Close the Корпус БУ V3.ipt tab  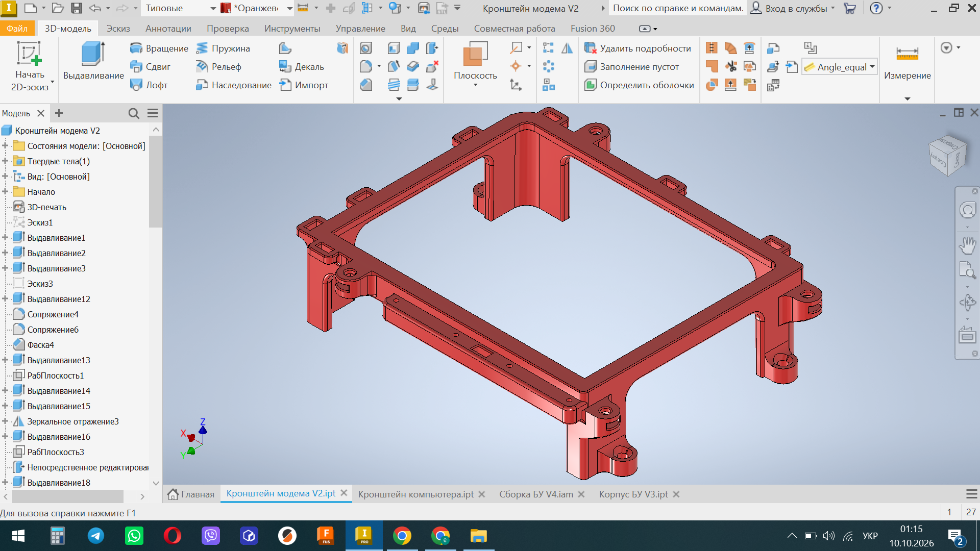[676, 494]
